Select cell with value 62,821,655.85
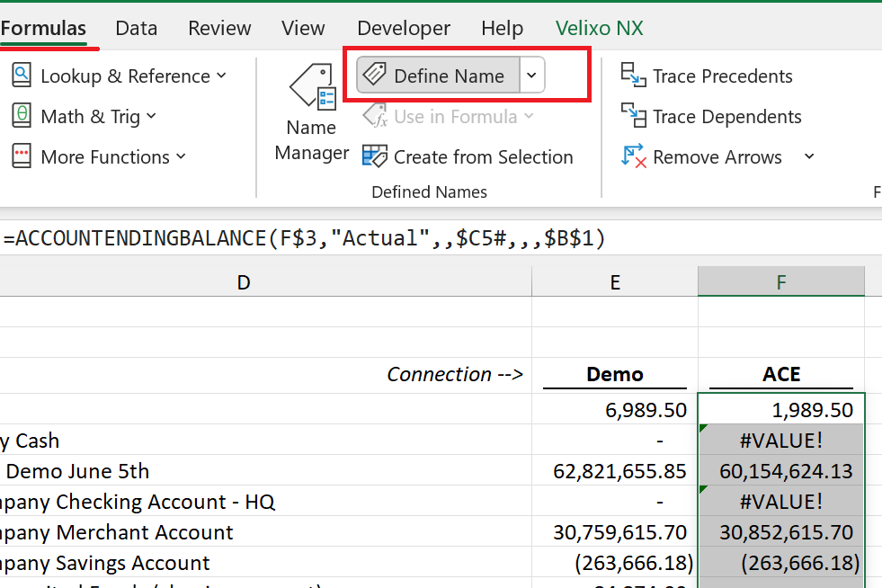The width and height of the screenshot is (882, 588). (x=615, y=470)
